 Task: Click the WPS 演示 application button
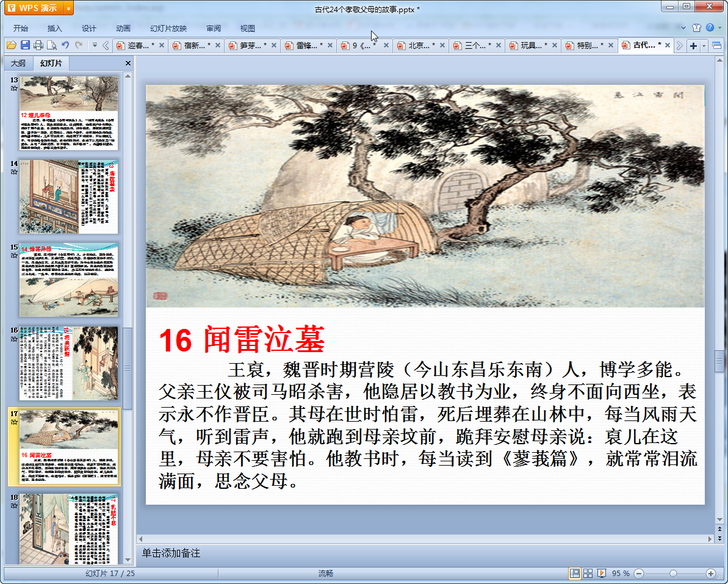[x=34, y=9]
